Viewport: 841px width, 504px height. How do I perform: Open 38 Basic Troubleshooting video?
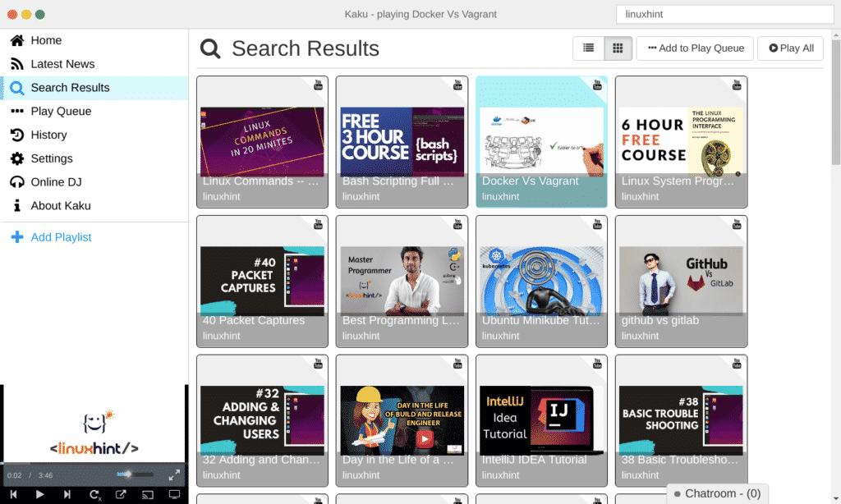(x=681, y=421)
